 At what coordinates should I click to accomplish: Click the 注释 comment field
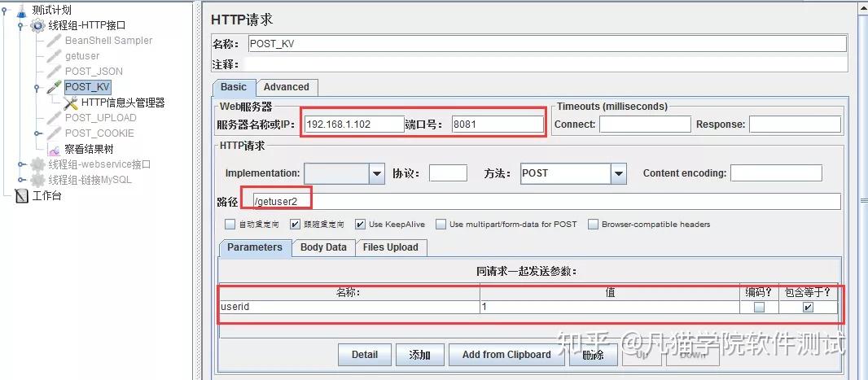(546, 65)
